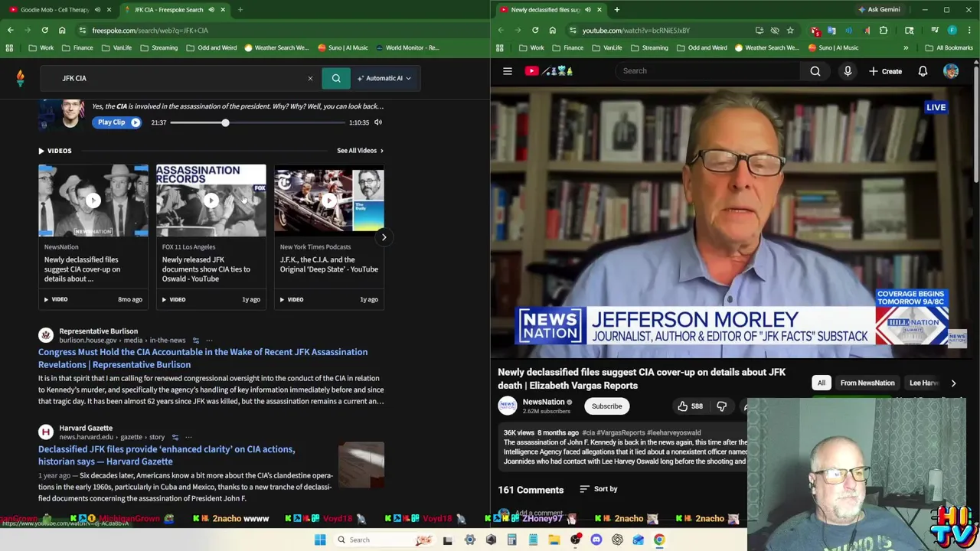Go back in the left browser window

[11, 31]
